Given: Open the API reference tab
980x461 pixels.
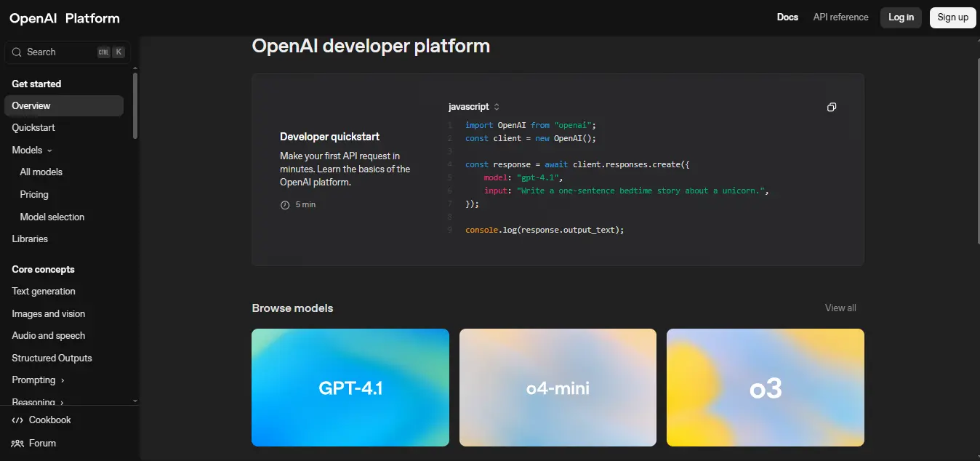Looking at the screenshot, I should pyautogui.click(x=840, y=17).
